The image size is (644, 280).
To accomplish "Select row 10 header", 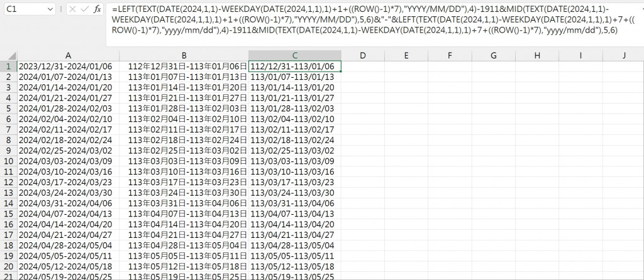I will pyautogui.click(x=9, y=161).
